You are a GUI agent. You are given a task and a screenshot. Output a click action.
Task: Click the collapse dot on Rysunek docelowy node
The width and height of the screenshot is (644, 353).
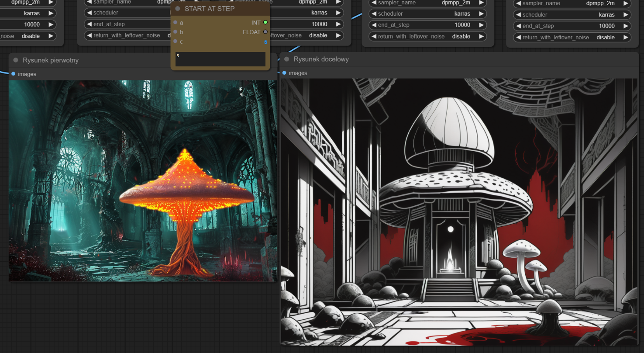(x=287, y=59)
